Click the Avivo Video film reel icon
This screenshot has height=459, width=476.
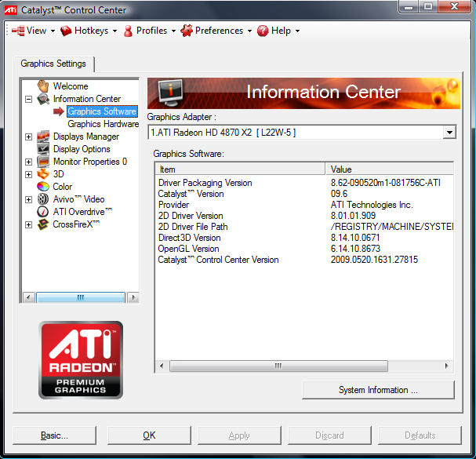pos(43,199)
